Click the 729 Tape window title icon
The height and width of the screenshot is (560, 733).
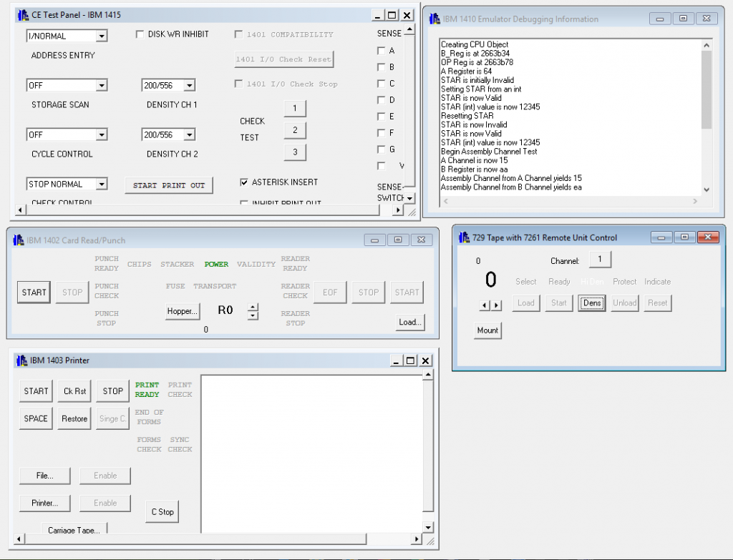464,237
